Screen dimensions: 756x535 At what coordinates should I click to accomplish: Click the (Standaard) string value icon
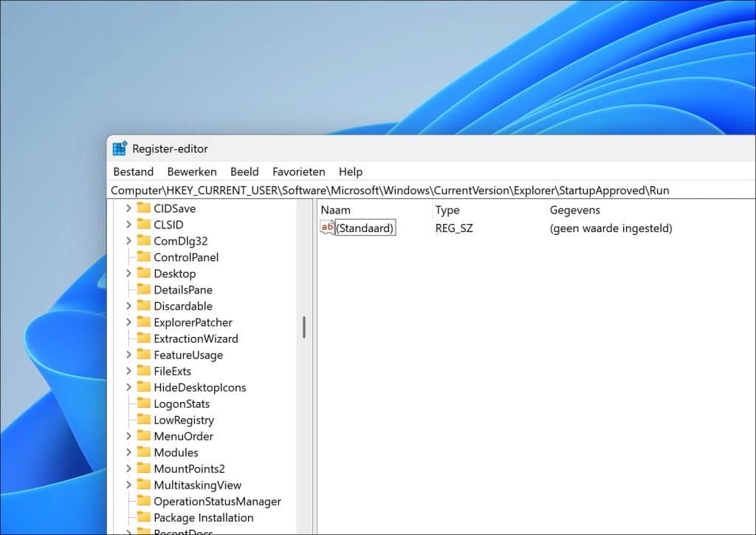(327, 228)
